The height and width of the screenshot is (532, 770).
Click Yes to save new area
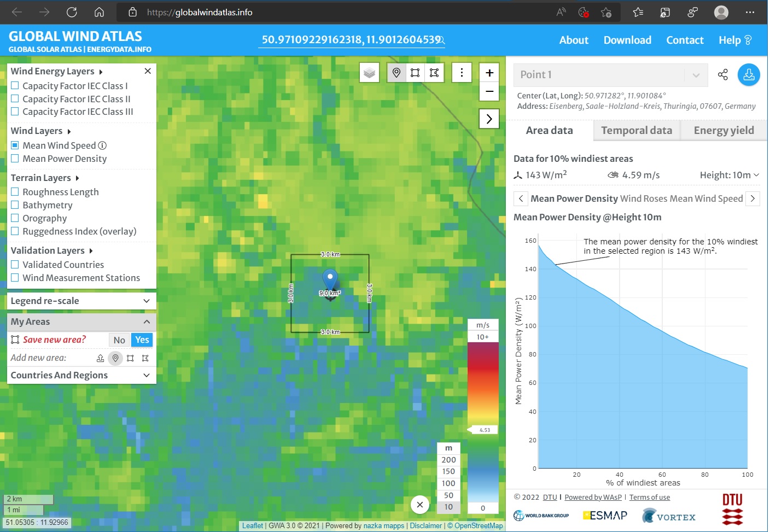[x=142, y=340]
